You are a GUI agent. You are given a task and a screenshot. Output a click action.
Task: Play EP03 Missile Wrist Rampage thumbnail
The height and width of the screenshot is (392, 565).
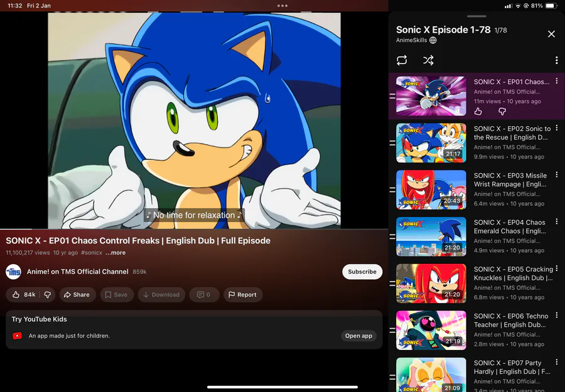(x=431, y=189)
